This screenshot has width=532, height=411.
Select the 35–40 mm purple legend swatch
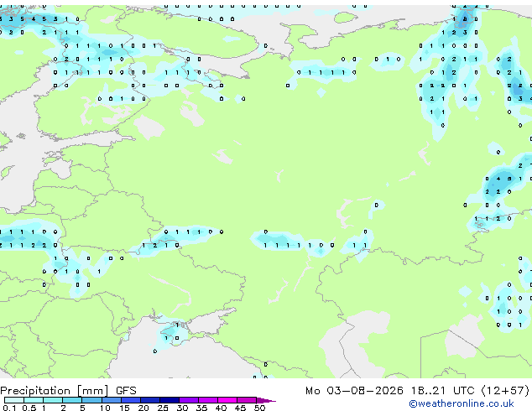click(208, 400)
